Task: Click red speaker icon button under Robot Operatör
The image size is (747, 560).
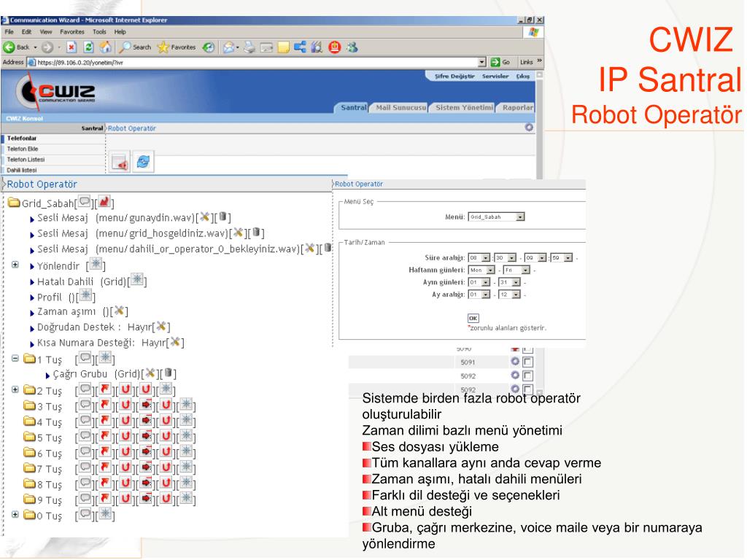Action: point(120,163)
